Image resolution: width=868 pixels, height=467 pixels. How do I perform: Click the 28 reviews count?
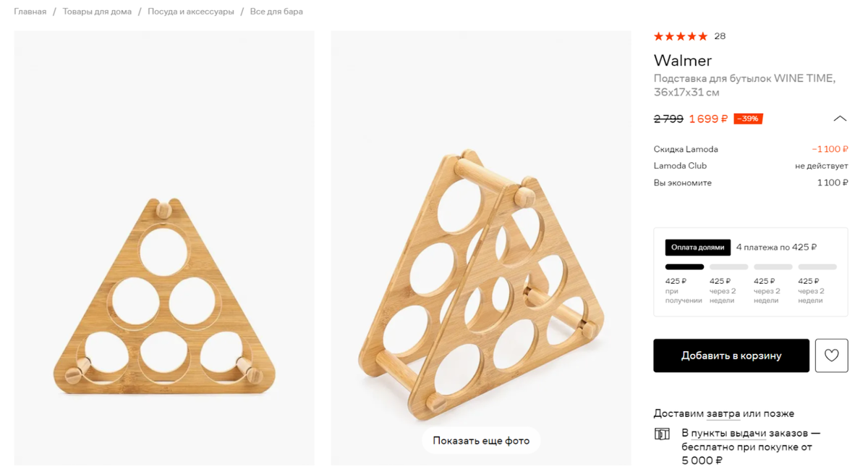click(720, 36)
